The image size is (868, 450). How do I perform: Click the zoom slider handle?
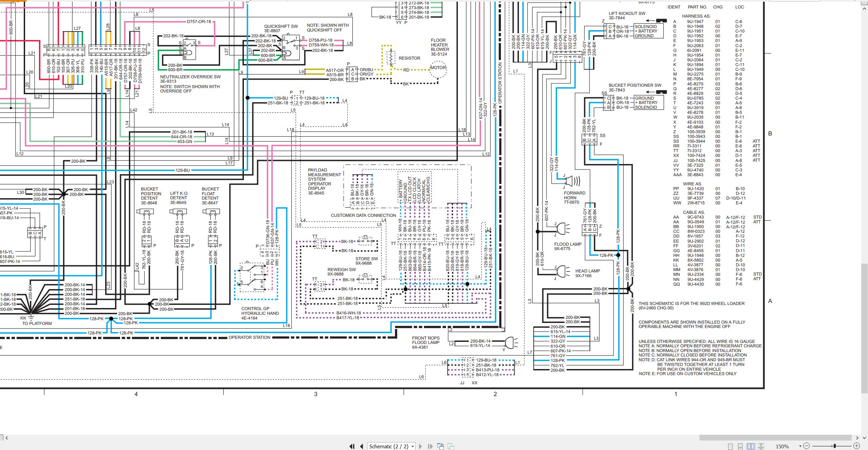pyautogui.click(x=834, y=446)
